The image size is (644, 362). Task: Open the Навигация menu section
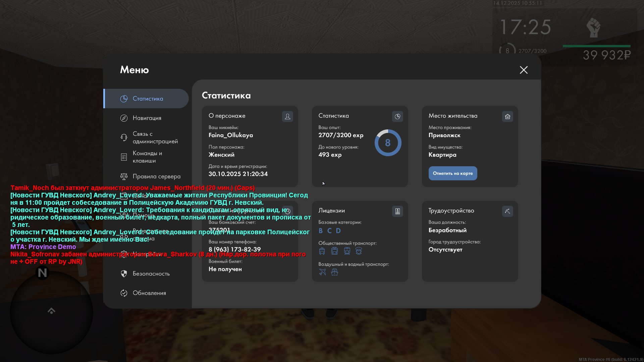pos(147,118)
